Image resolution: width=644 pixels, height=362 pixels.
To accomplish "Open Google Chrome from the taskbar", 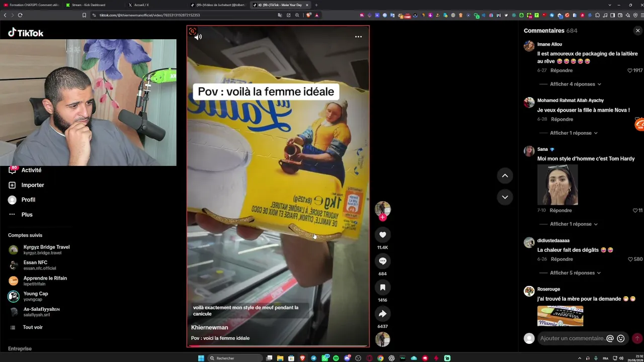I will click(x=380, y=358).
